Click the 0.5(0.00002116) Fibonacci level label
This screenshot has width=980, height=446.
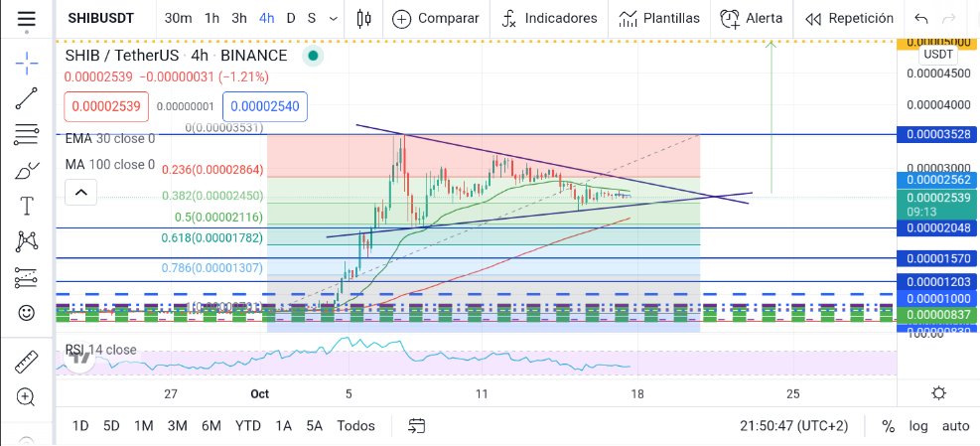click(218, 218)
